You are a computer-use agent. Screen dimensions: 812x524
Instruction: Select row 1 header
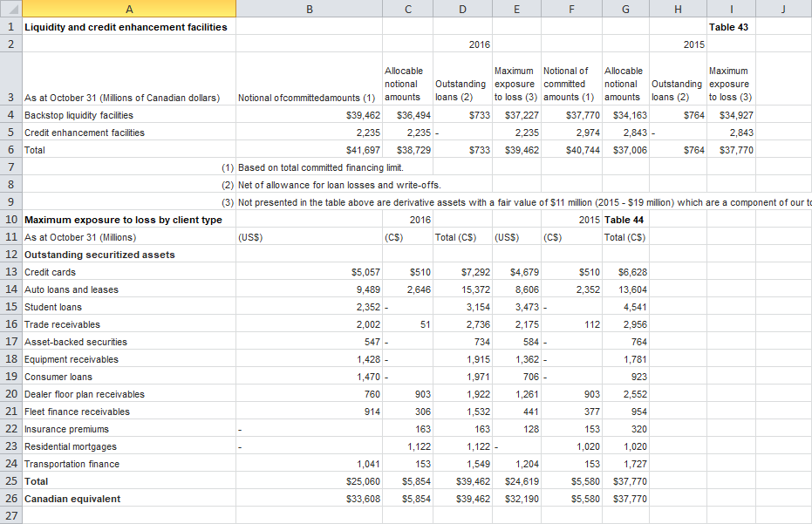click(10, 26)
